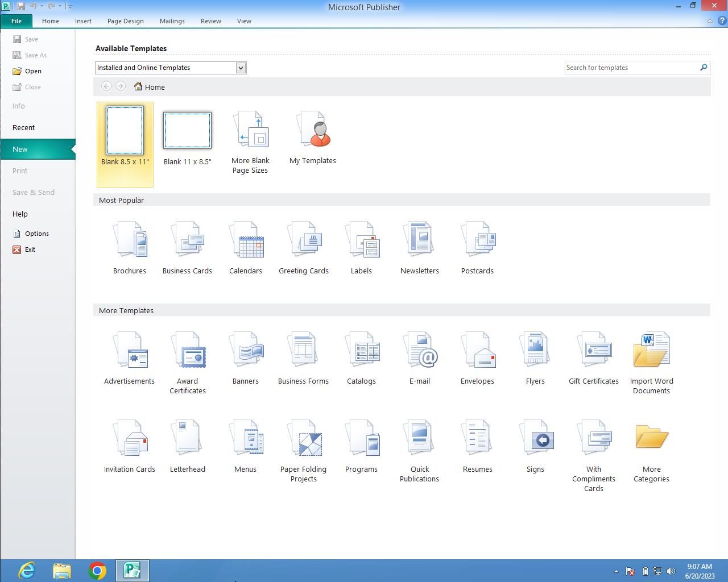Click Options in the File menu
The image size is (728, 582).
(x=36, y=234)
